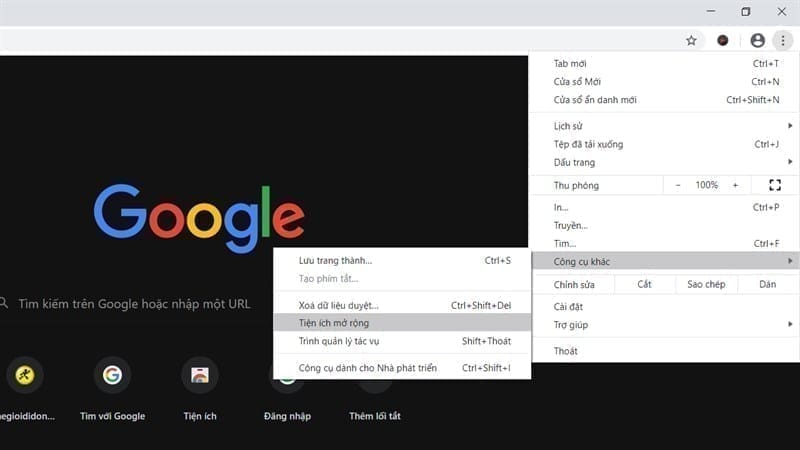
Task: Choose Lưu trang thành... in submenu
Action: 402,261
